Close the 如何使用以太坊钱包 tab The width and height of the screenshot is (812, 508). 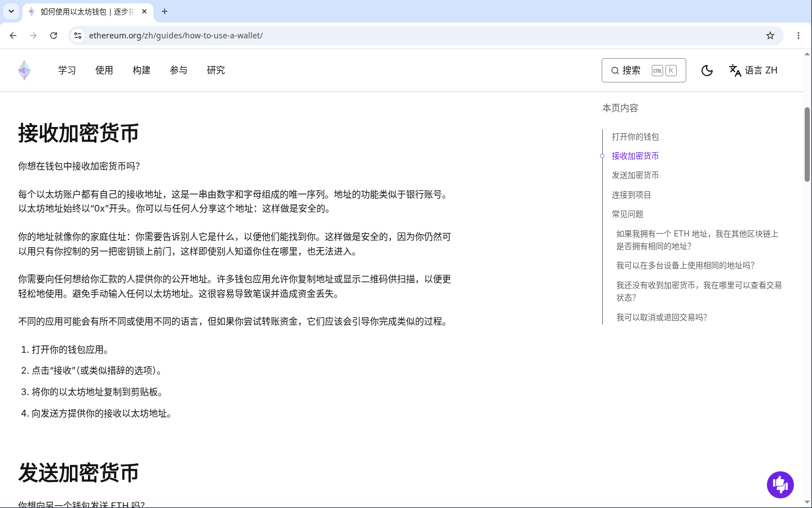(x=144, y=11)
